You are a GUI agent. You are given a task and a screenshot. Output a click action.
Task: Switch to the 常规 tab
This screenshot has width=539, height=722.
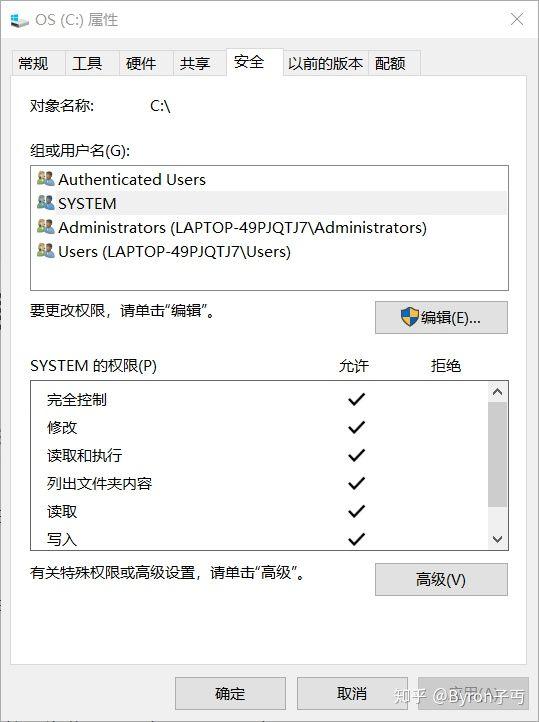[33, 63]
